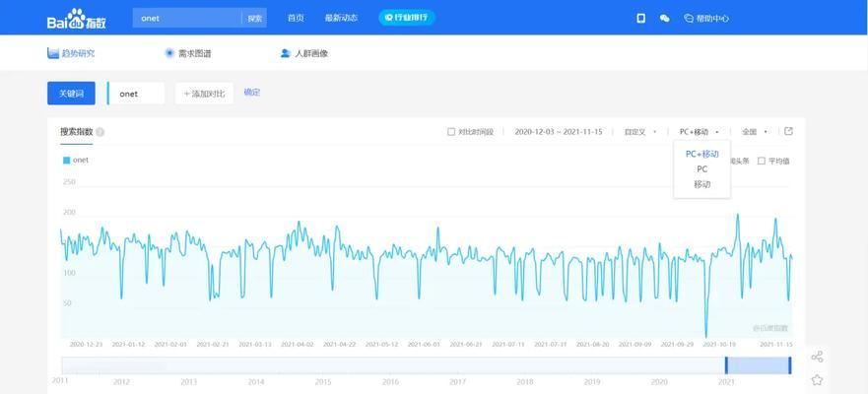Open the date range 2020-12-03 ~ 2021-11-15 picker
The height and width of the screenshot is (394, 868).
(x=558, y=132)
